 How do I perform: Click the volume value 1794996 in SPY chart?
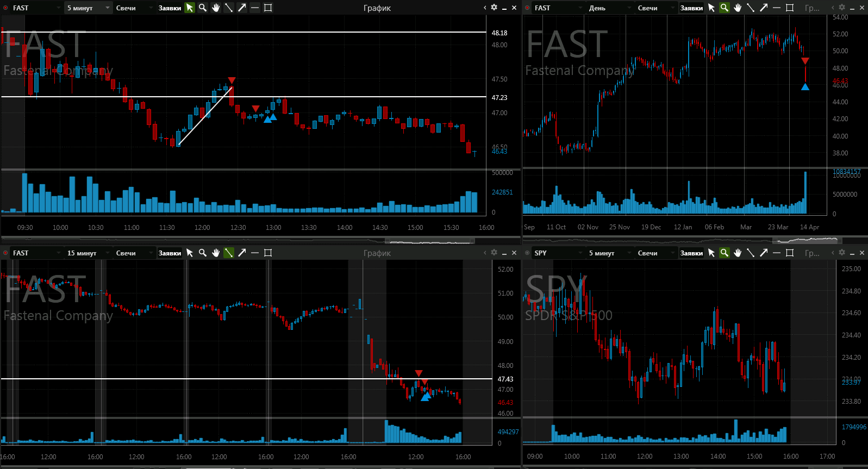[854, 427]
